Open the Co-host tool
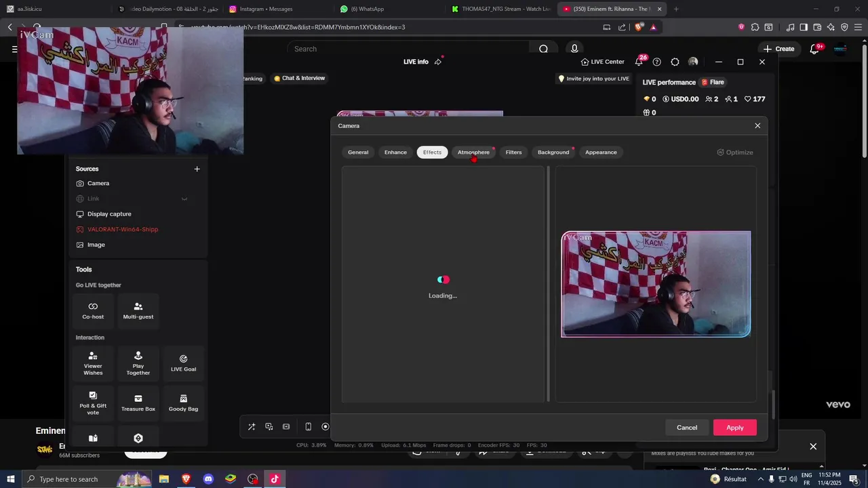 pos(93,310)
